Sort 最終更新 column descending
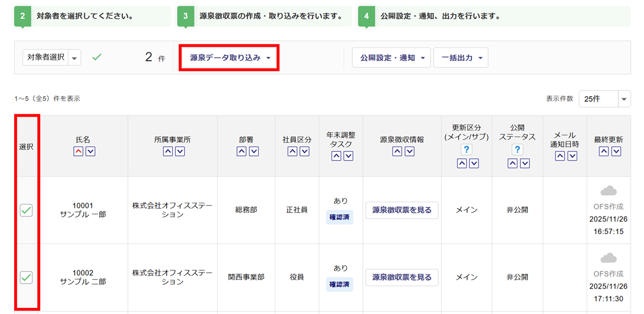 pyautogui.click(x=616, y=151)
